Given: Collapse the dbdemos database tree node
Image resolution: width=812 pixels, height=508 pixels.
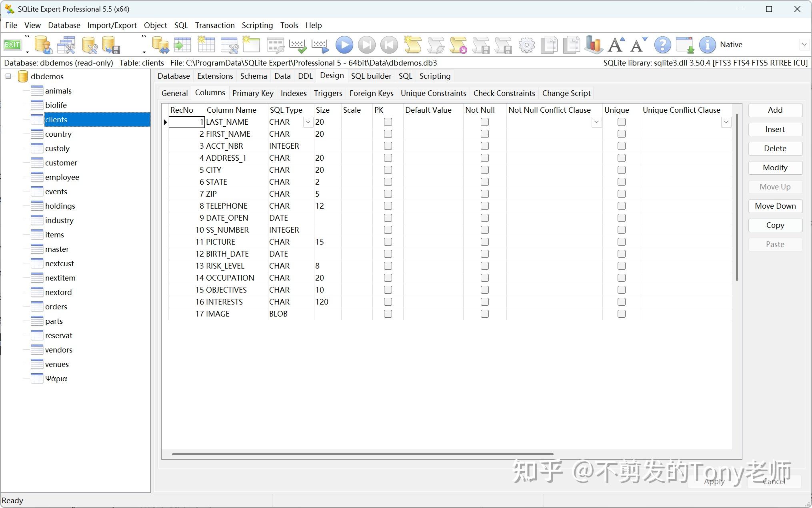Looking at the screenshot, I should (x=8, y=76).
